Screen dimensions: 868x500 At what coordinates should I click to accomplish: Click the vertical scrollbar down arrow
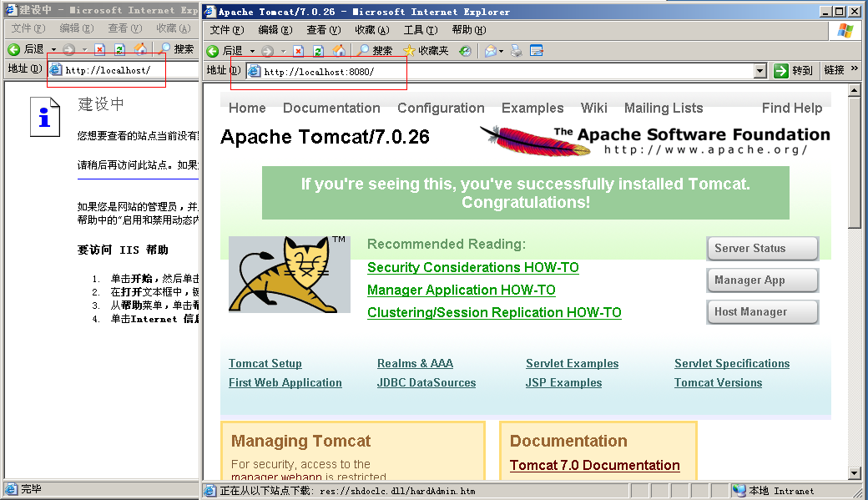pyautogui.click(x=855, y=473)
